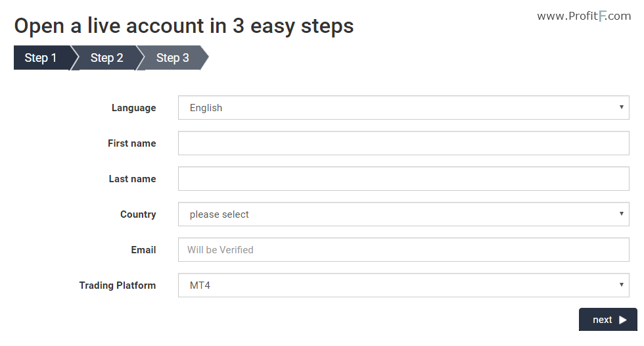644x346 pixels.
Task: Go to the Step 1 tab
Action: point(41,58)
